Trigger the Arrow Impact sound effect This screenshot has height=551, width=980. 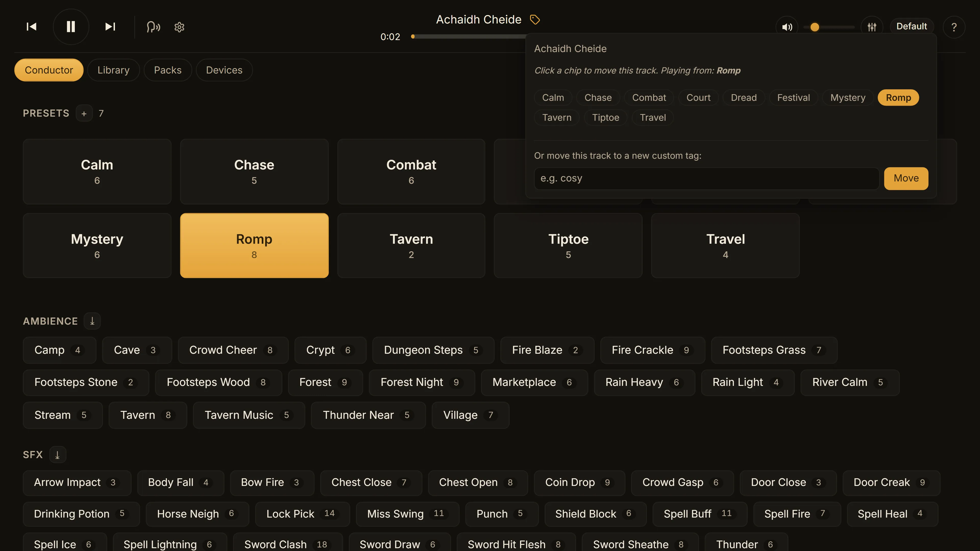(77, 483)
